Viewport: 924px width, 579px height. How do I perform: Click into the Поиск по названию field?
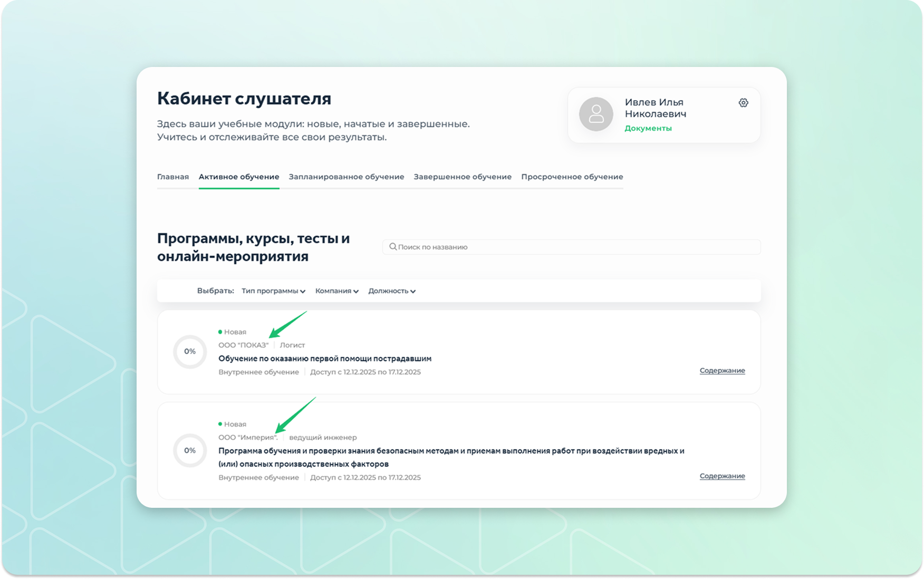click(x=575, y=247)
